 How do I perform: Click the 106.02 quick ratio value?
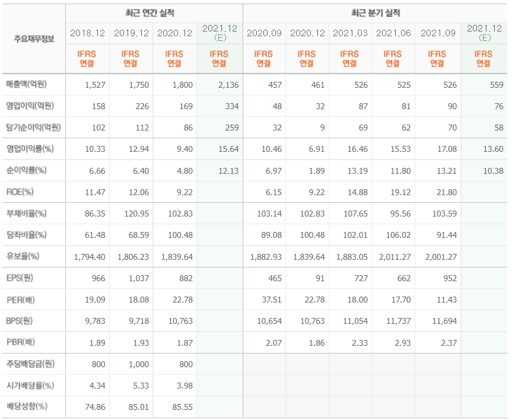pyautogui.click(x=398, y=235)
